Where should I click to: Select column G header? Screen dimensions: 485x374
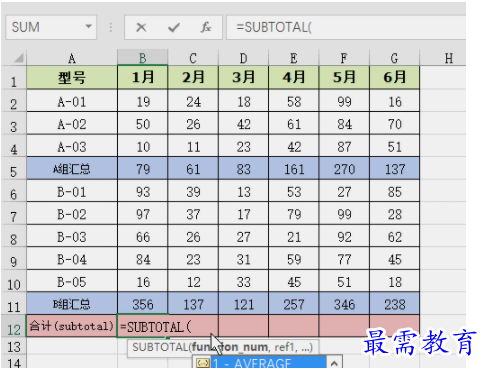coord(394,58)
